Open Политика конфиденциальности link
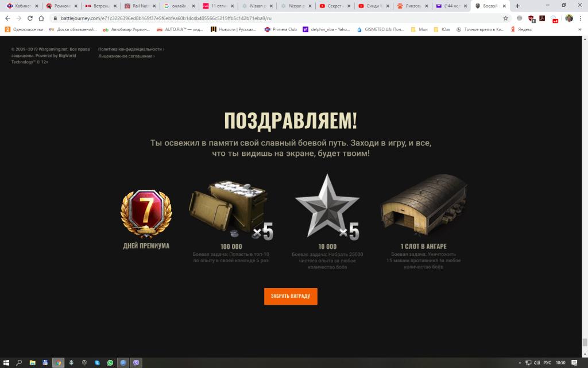This screenshot has width=588, height=368. click(131, 49)
